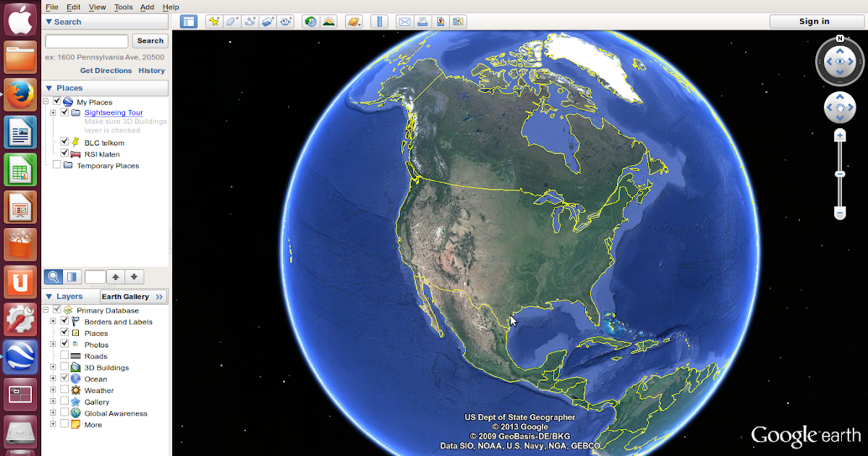The image size is (868, 456).
Task: Open the Add menu
Action: click(147, 7)
